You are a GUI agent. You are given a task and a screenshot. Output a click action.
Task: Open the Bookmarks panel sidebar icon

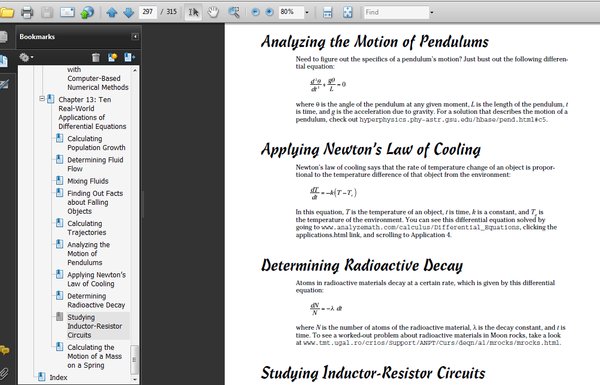(x=3, y=60)
